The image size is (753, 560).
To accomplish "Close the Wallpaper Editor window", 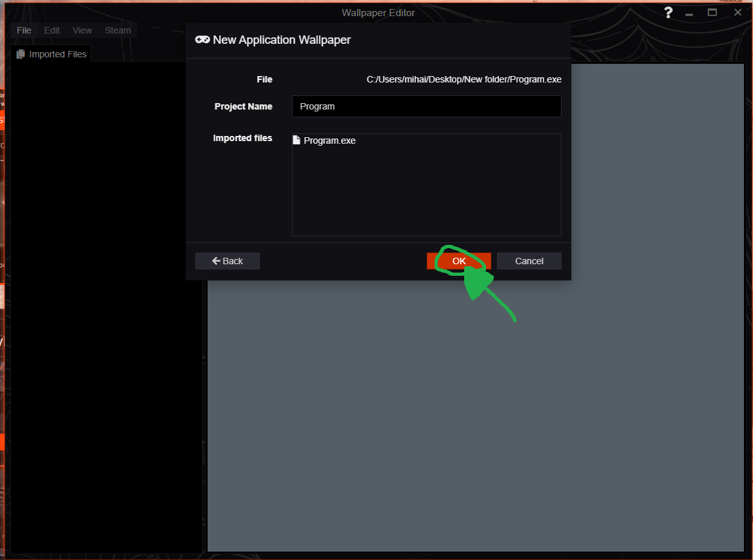I will pos(738,13).
